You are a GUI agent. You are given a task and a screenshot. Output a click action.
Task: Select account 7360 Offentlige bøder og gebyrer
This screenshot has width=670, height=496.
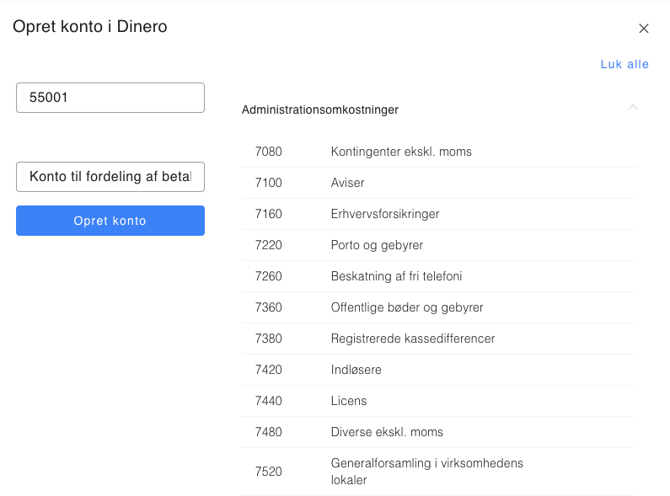(439, 308)
